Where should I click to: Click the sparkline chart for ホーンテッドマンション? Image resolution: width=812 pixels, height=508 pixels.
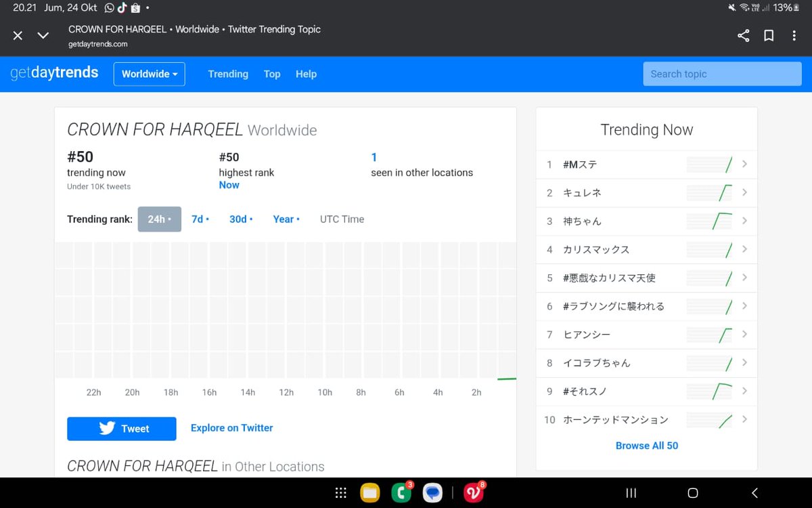click(x=709, y=420)
